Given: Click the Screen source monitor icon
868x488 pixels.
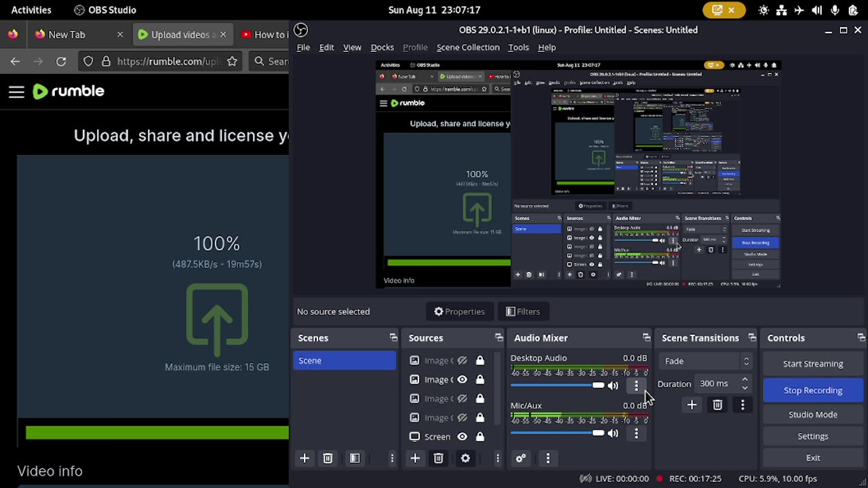Looking at the screenshot, I should coord(414,436).
